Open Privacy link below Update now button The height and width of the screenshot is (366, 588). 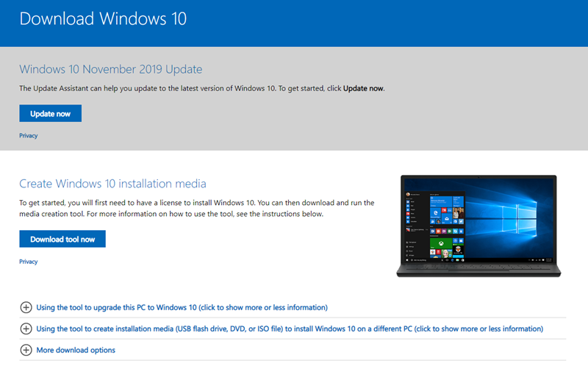(29, 136)
